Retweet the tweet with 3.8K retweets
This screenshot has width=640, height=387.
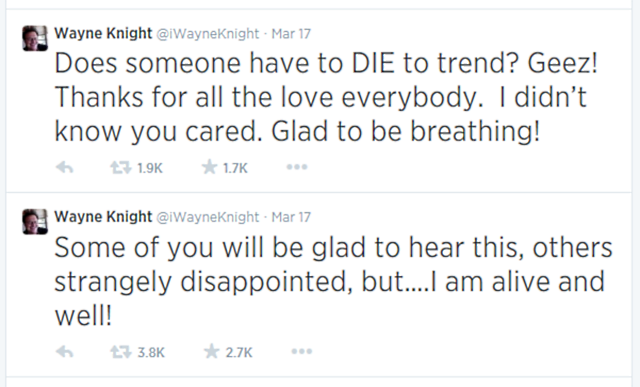coord(121,351)
